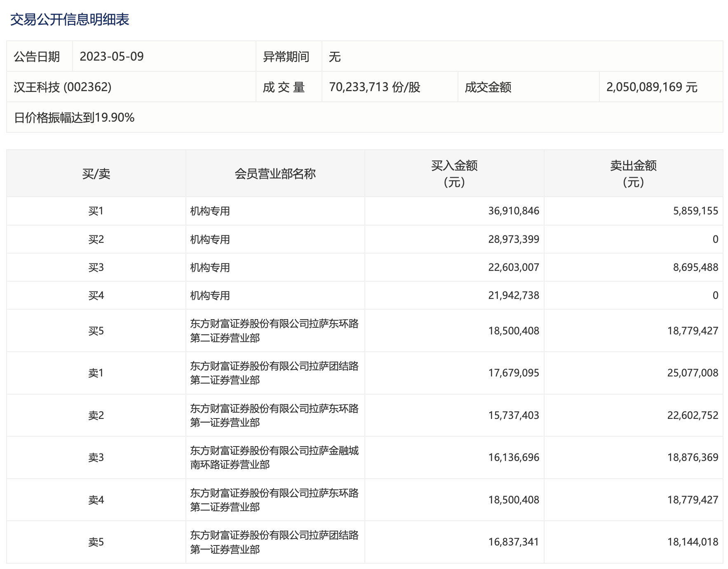728x569 pixels.
Task: Click 机构专用 in the 买2 row
Action: coord(210,239)
